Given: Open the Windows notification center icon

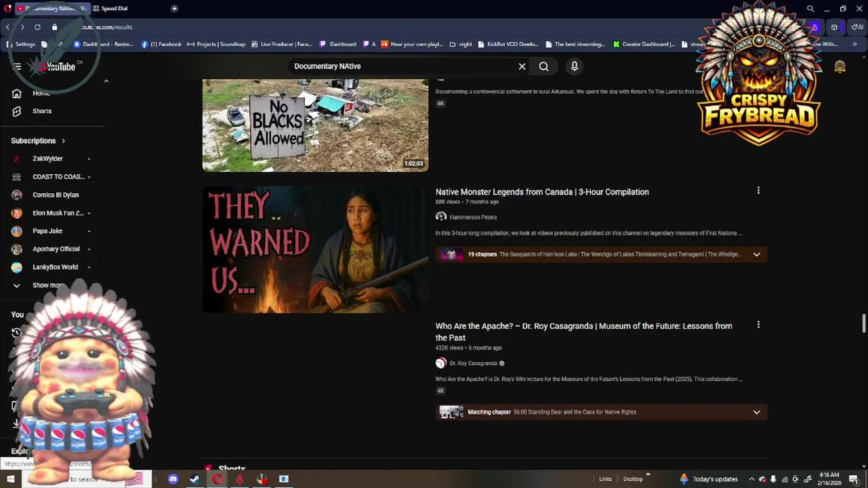Looking at the screenshot, I should (854, 479).
